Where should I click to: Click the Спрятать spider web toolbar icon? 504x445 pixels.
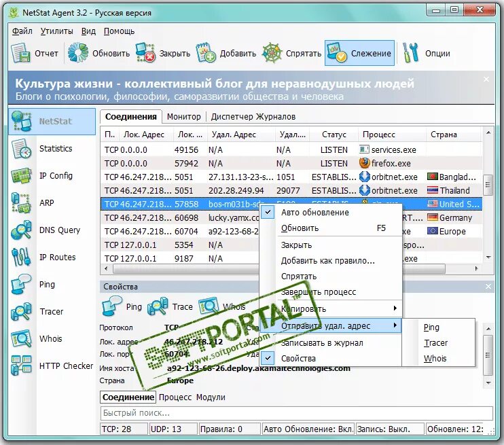coord(272,53)
